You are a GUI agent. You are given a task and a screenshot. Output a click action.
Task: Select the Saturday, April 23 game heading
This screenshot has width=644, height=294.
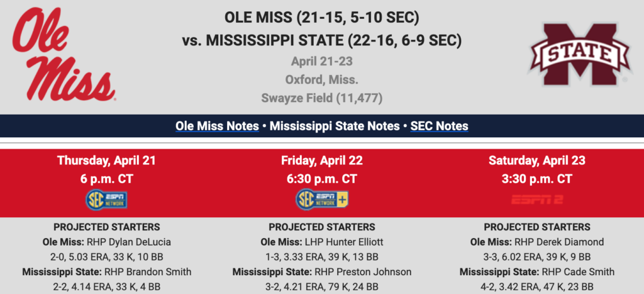537,161
